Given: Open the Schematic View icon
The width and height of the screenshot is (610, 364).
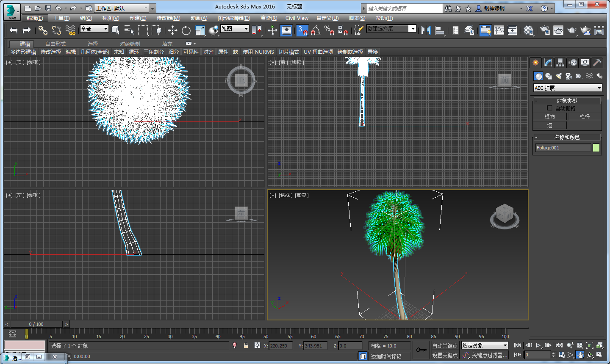Looking at the screenshot, I should pos(513,30).
